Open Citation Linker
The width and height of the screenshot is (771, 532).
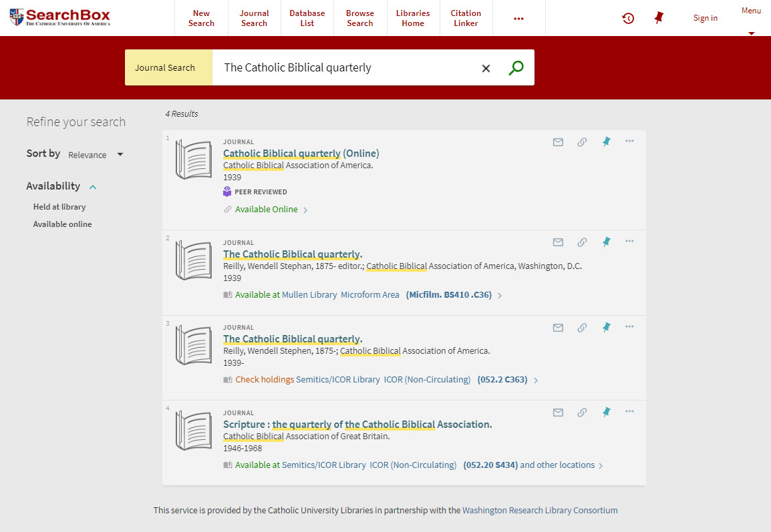pos(466,18)
